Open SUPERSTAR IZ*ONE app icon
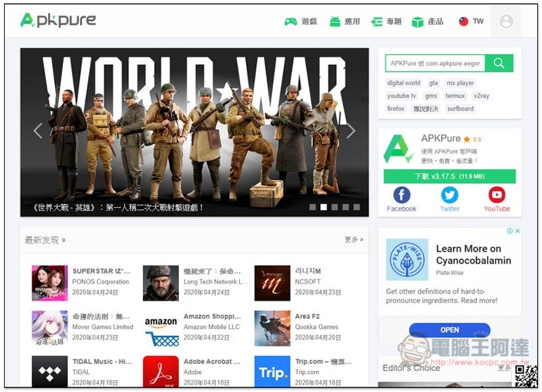The height and width of the screenshot is (392, 542). coord(49,283)
